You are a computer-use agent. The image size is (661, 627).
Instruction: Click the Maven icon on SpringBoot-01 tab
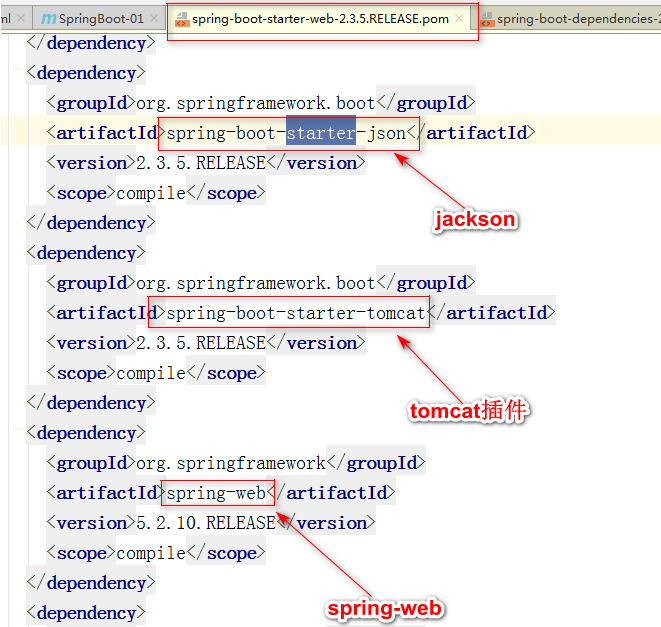[x=48, y=19]
